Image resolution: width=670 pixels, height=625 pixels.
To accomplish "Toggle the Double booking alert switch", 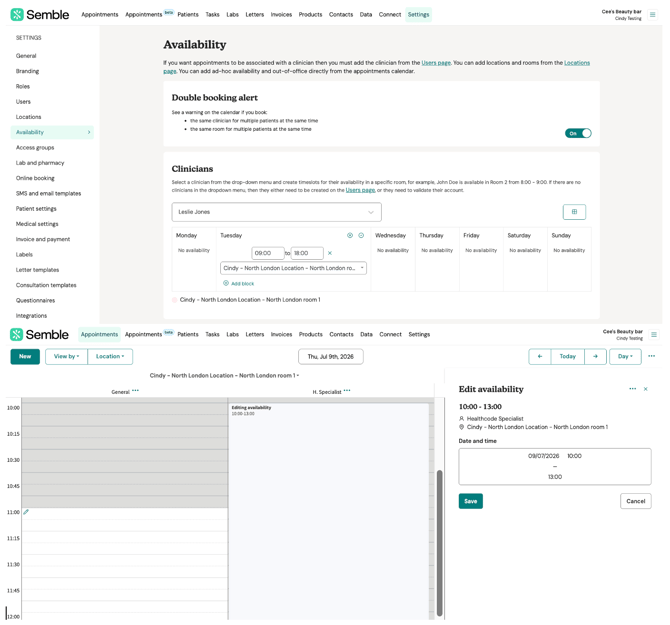I will pos(578,133).
